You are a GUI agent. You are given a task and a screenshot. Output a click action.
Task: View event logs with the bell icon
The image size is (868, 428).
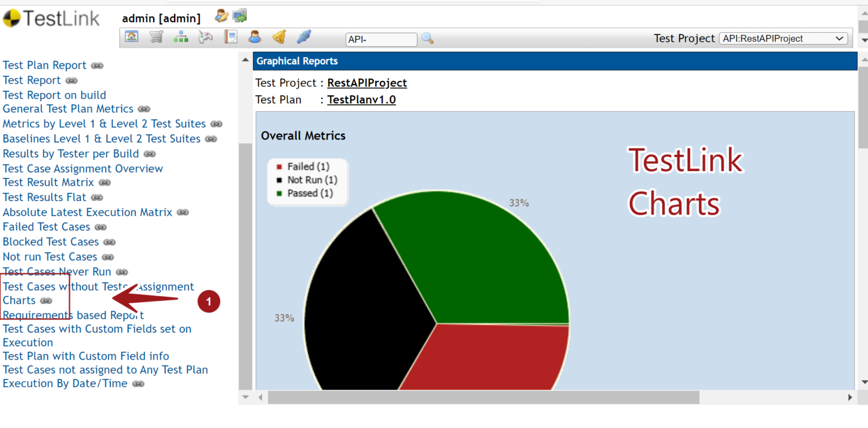(279, 37)
